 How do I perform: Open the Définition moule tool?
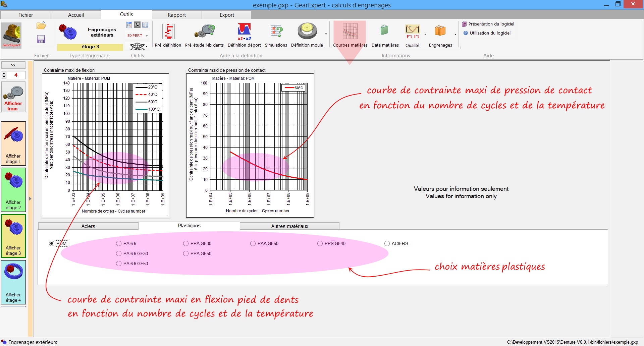point(307,36)
